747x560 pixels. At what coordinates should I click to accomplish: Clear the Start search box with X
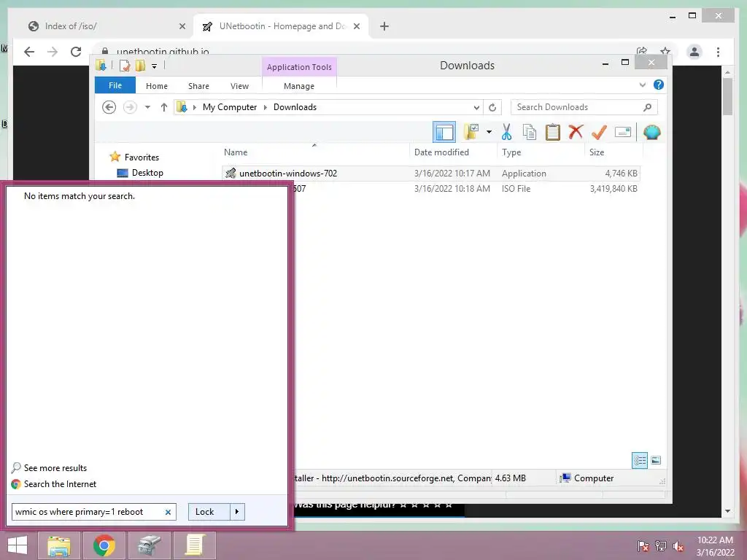click(x=168, y=512)
